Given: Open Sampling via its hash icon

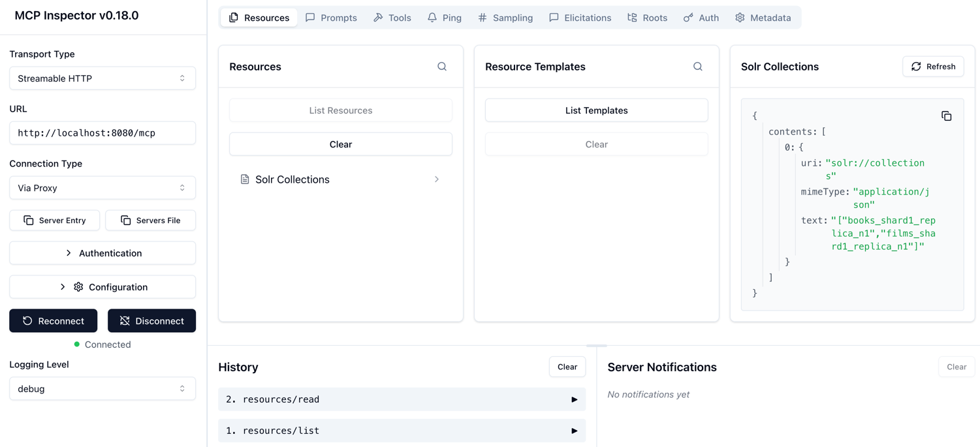Looking at the screenshot, I should point(483,18).
